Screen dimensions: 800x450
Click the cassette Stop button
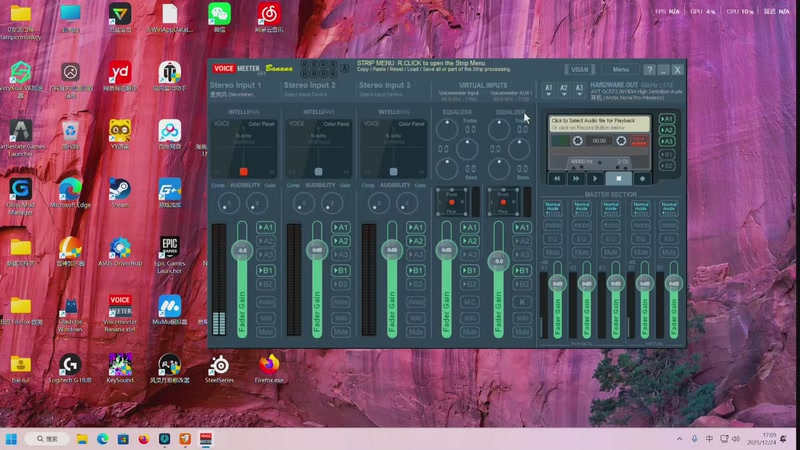click(619, 178)
